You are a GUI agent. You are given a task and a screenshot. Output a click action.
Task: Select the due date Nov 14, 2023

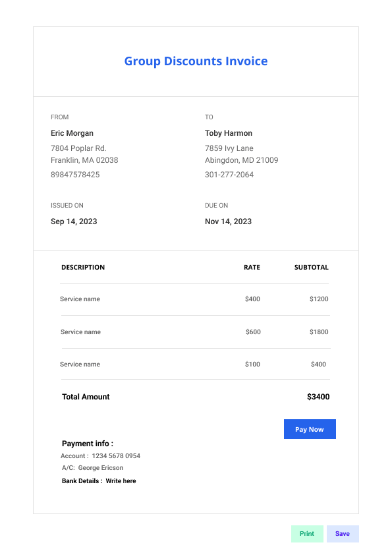[228, 221]
